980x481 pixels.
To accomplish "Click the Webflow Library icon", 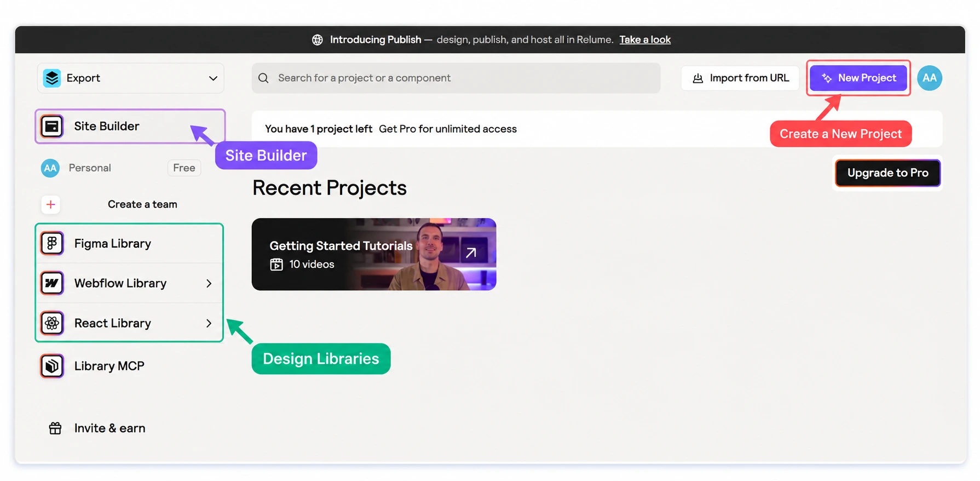I will (x=52, y=283).
